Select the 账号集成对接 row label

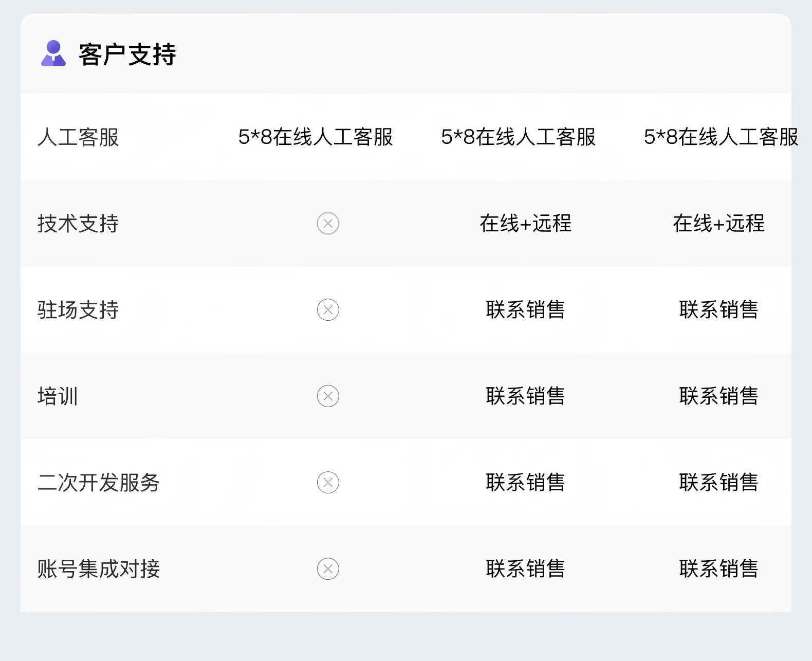pos(99,569)
